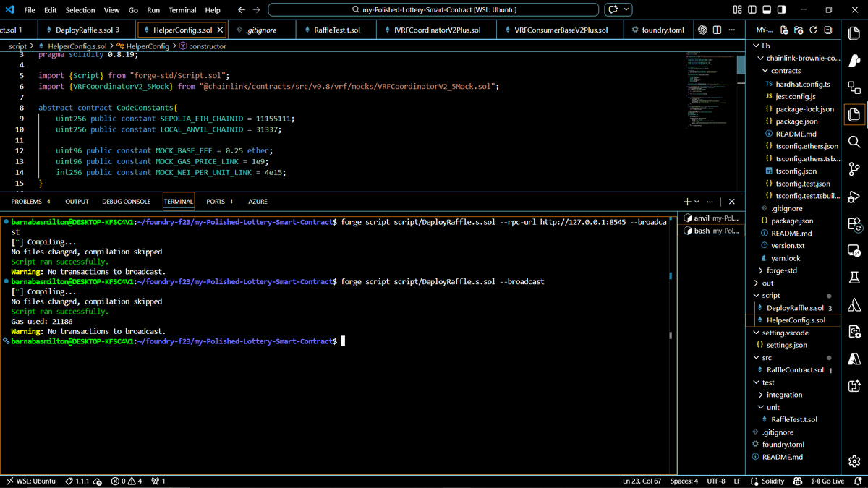868x488 pixels.
Task: Click the constructor breadcrumb item
Action: (x=202, y=46)
